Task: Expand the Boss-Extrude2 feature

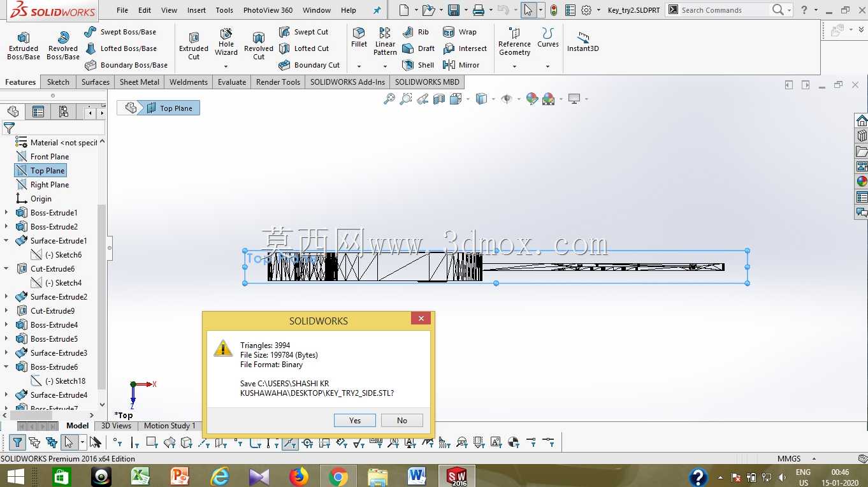Action: (6, 227)
